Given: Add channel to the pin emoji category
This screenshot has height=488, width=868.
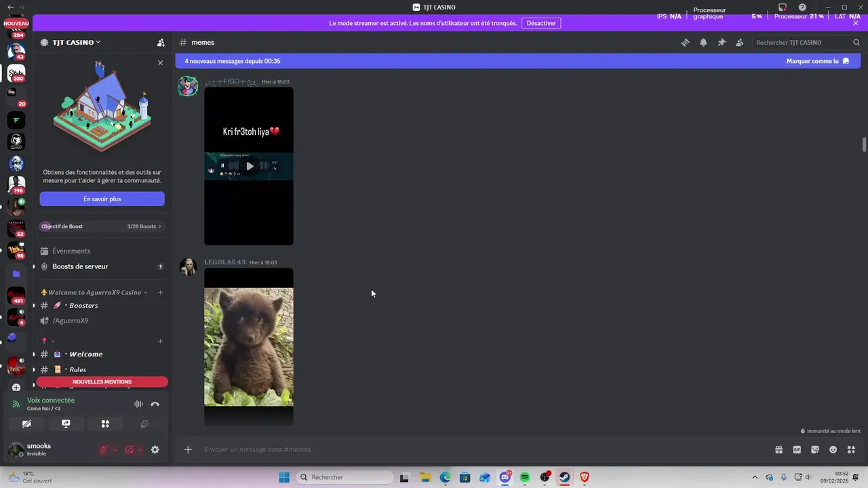Looking at the screenshot, I should [x=161, y=341].
